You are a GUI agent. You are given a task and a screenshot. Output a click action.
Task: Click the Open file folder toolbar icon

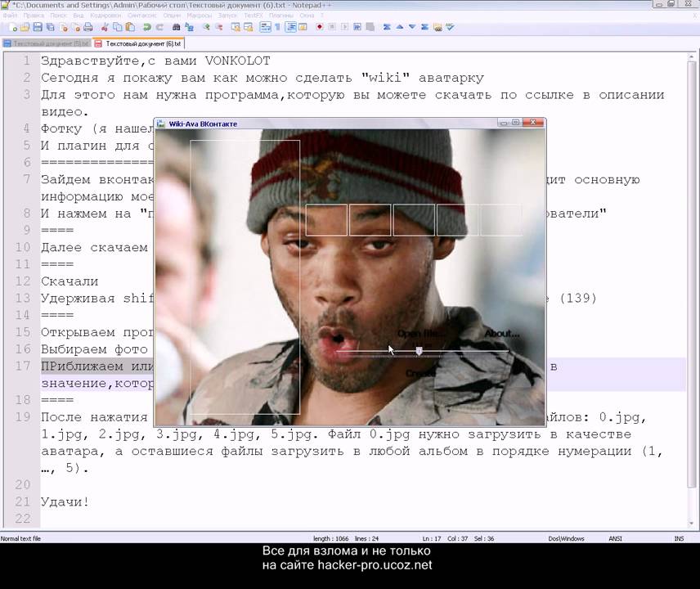25,27
